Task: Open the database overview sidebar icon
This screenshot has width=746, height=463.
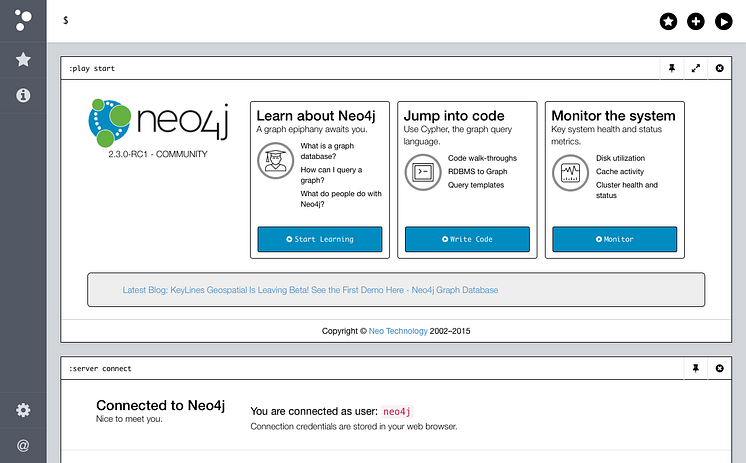Action: pyautogui.click(x=23, y=20)
